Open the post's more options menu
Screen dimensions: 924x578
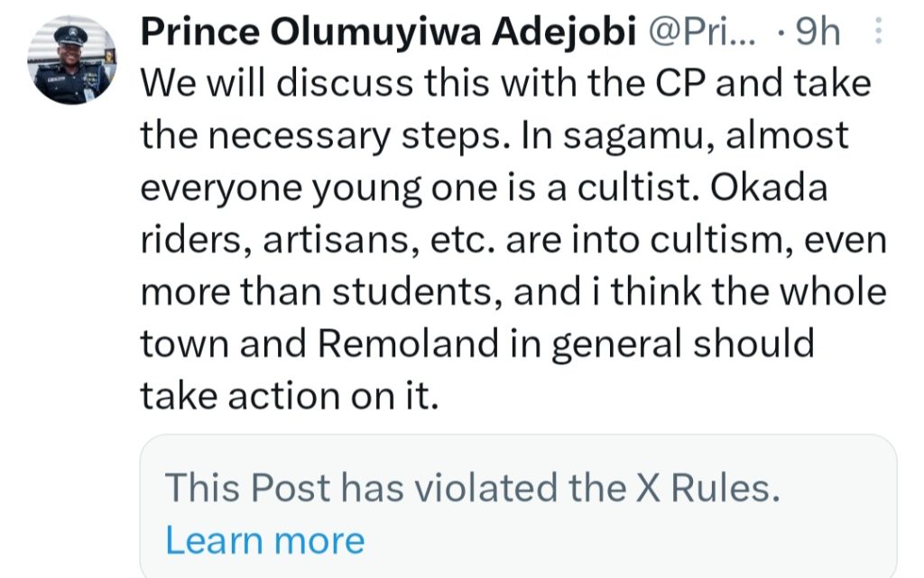(881, 34)
